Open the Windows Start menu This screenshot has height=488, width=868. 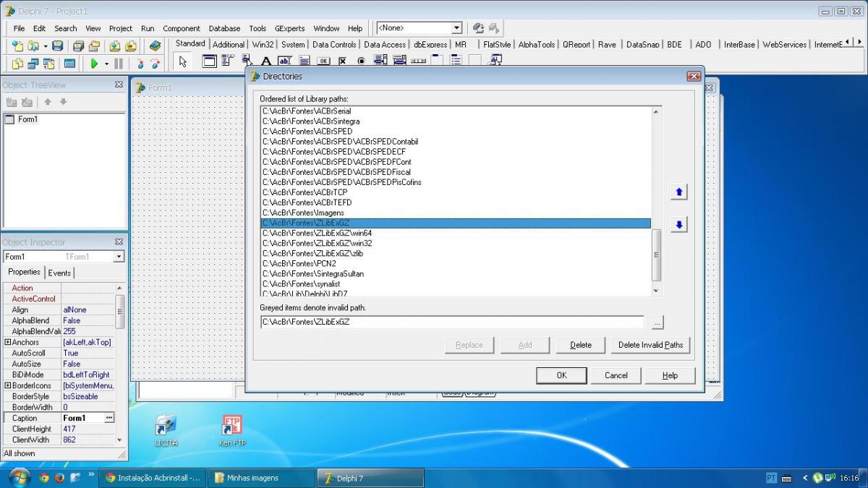click(19, 477)
